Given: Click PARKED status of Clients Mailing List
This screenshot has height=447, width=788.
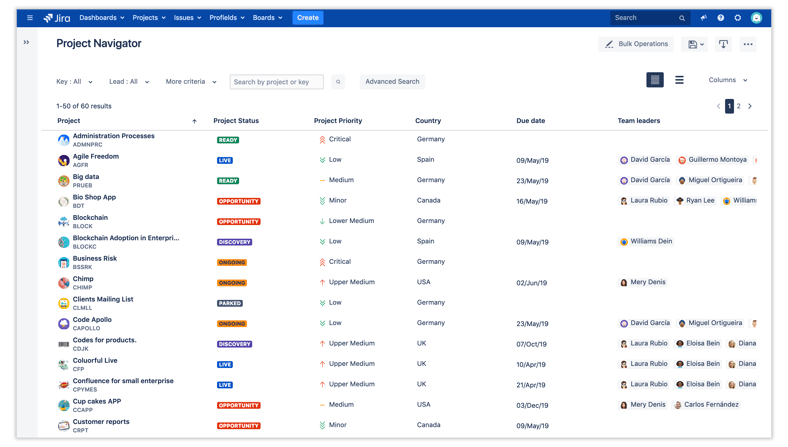Looking at the screenshot, I should [x=230, y=303].
